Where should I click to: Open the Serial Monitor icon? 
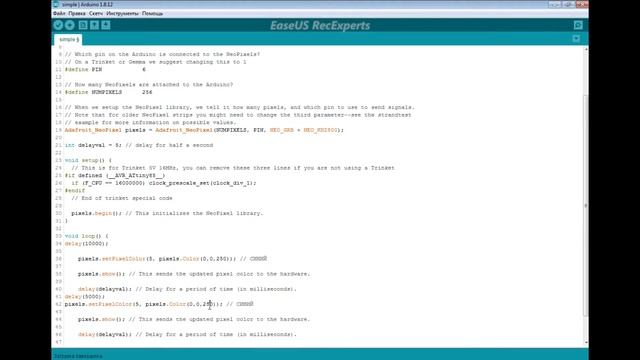pyautogui.click(x=578, y=25)
